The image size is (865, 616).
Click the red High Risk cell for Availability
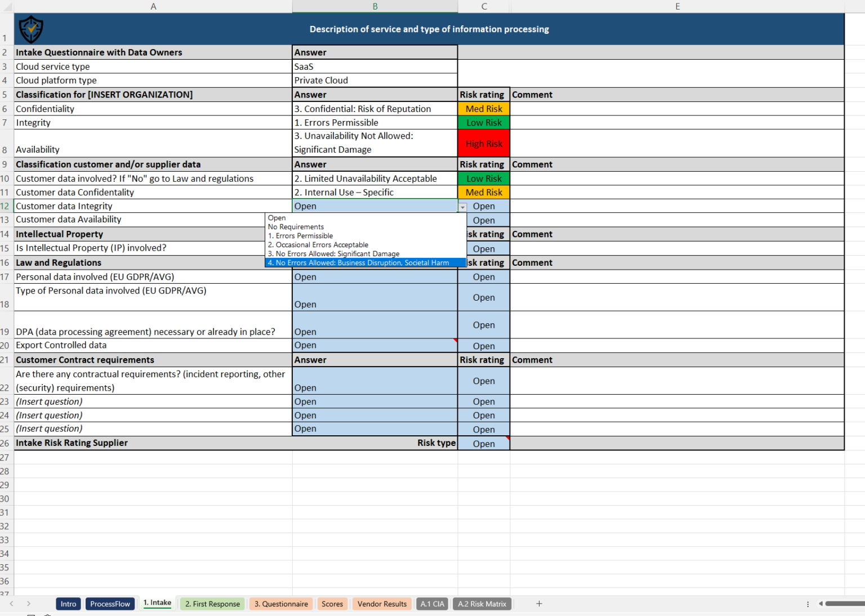[x=483, y=143]
